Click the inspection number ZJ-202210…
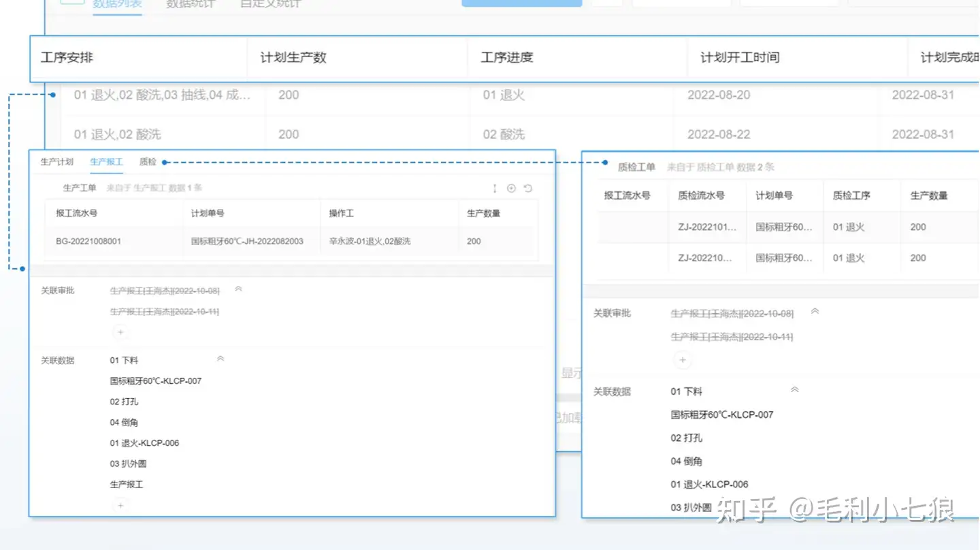The image size is (980, 550). [704, 258]
